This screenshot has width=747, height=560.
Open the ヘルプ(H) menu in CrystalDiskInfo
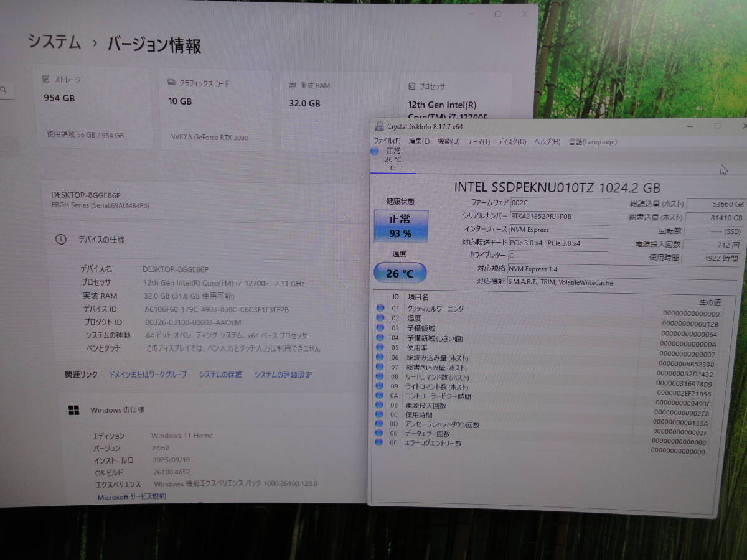pos(548,141)
